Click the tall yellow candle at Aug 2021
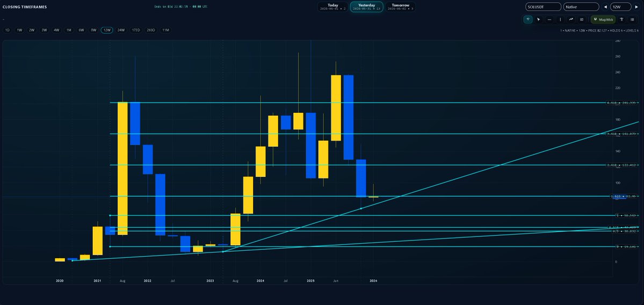644x305 pixels. tap(122, 168)
